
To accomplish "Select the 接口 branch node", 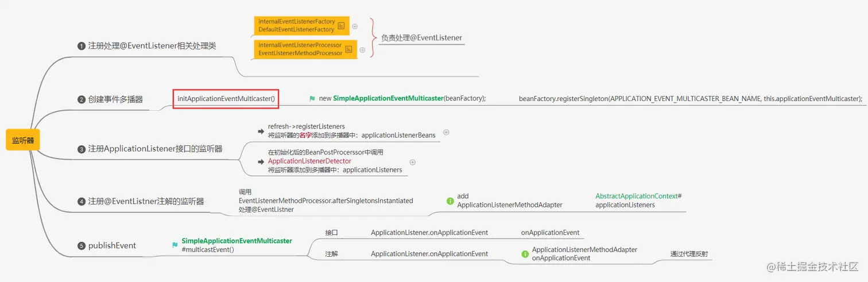I will (331, 233).
